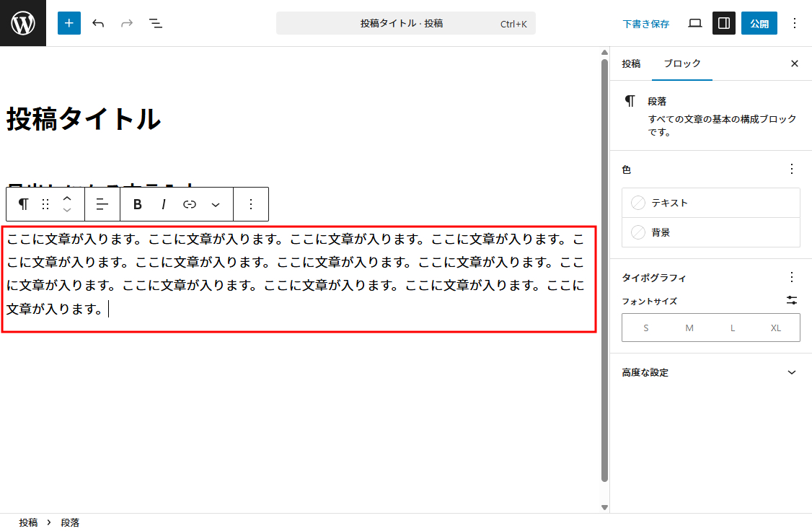Toggle custom font size control
The height and width of the screenshot is (531, 812).
pos(791,300)
